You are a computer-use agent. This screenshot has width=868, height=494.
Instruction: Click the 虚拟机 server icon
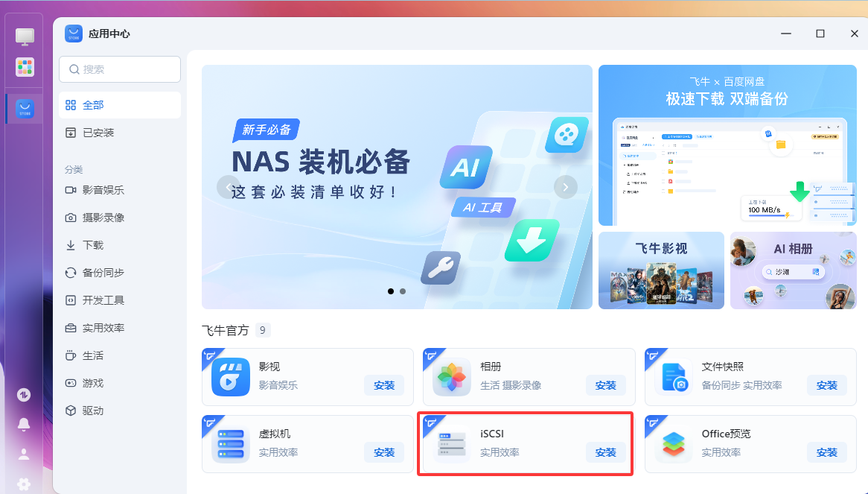point(231,444)
